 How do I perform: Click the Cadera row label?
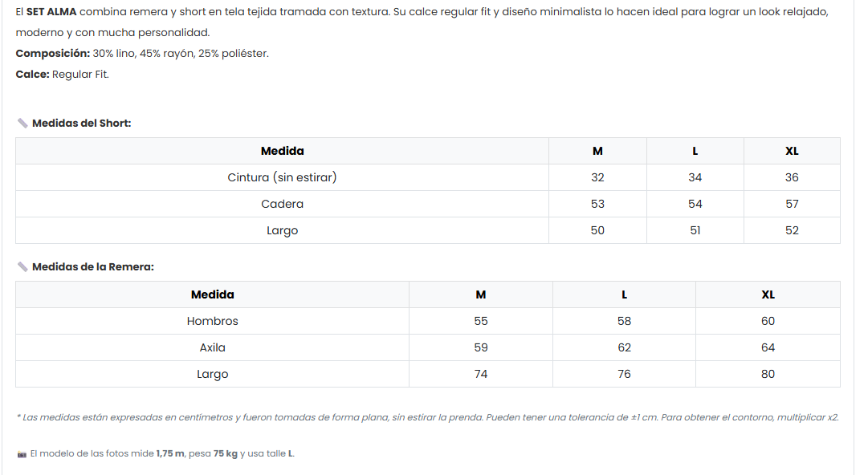pos(282,204)
